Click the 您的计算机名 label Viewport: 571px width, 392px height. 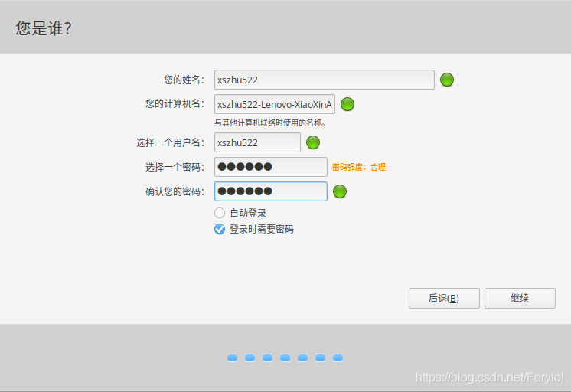(x=175, y=104)
